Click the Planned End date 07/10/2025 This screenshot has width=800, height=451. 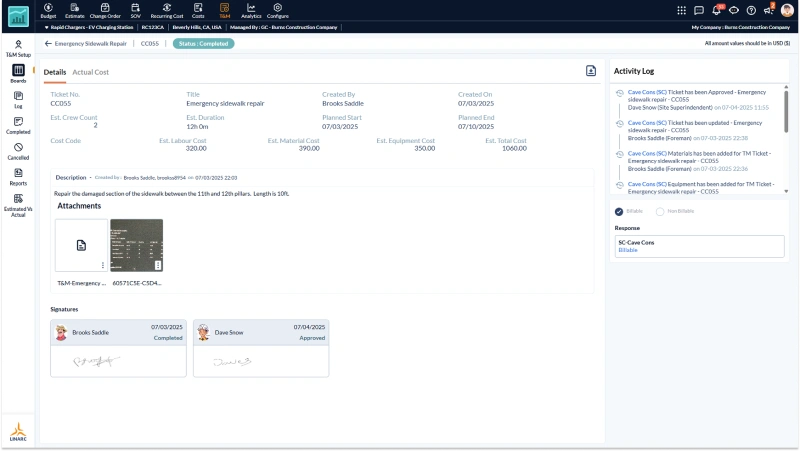pyautogui.click(x=476, y=127)
